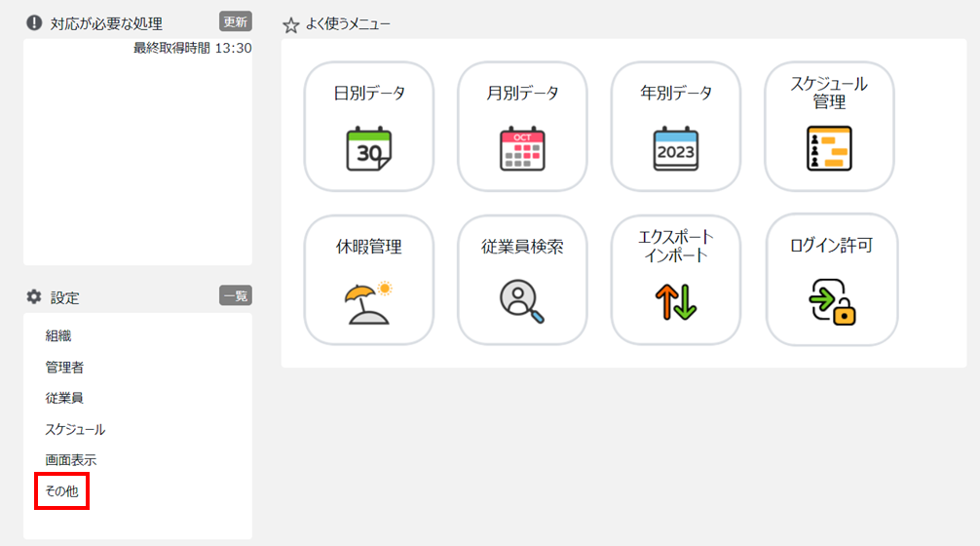Image resolution: width=980 pixels, height=546 pixels.
Task: Click the 更新 refresh button
Action: click(x=236, y=21)
